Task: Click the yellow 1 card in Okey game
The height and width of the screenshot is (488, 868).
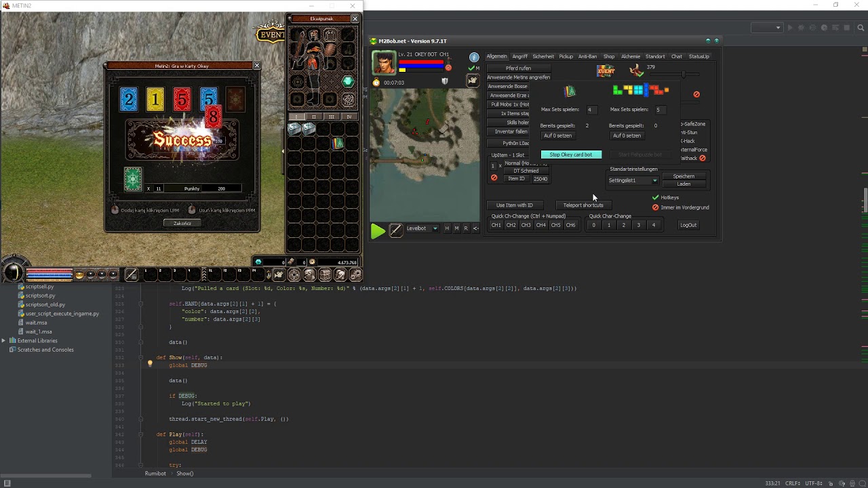Action: [155, 100]
